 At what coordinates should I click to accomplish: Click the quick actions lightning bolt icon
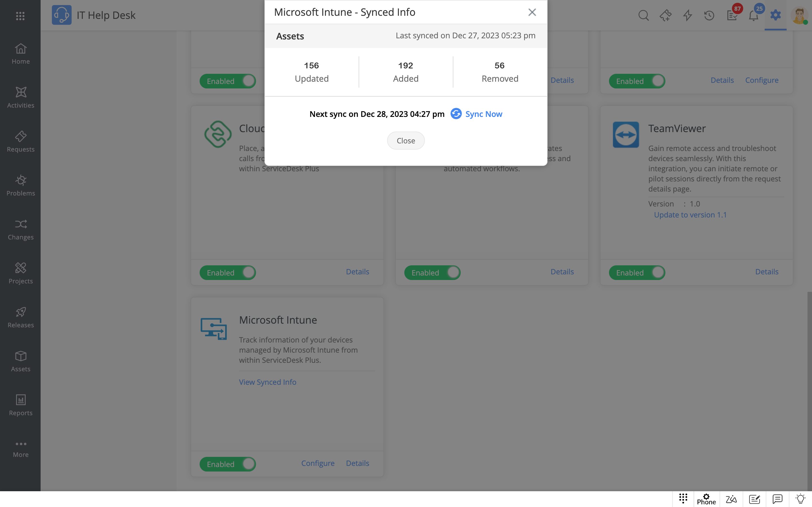pos(687,15)
